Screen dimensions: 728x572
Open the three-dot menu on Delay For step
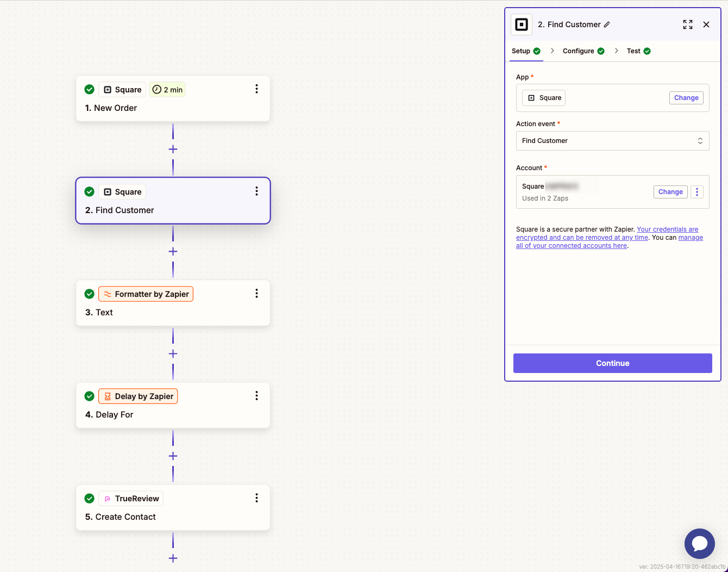(256, 396)
